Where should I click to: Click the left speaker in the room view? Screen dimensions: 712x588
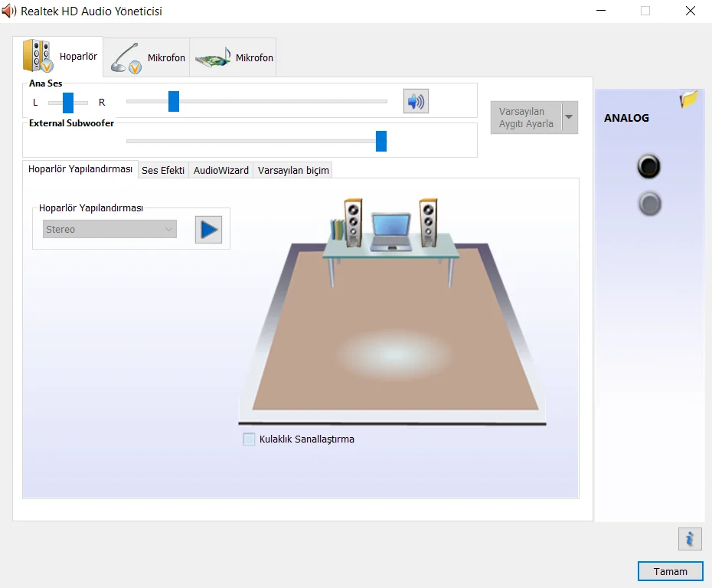353,223
